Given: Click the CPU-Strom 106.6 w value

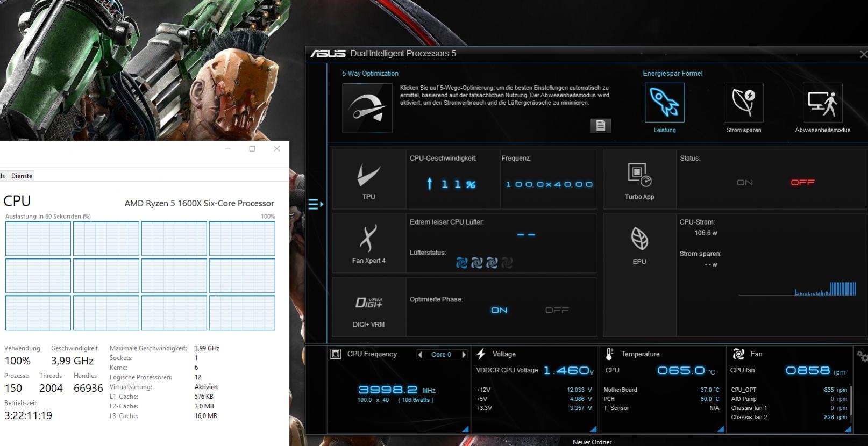Looking at the screenshot, I should tap(706, 233).
